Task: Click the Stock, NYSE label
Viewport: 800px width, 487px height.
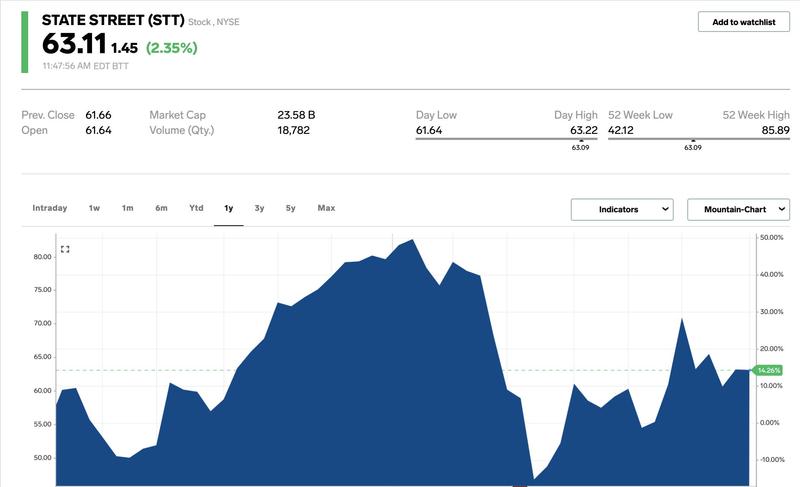Action: (x=214, y=22)
